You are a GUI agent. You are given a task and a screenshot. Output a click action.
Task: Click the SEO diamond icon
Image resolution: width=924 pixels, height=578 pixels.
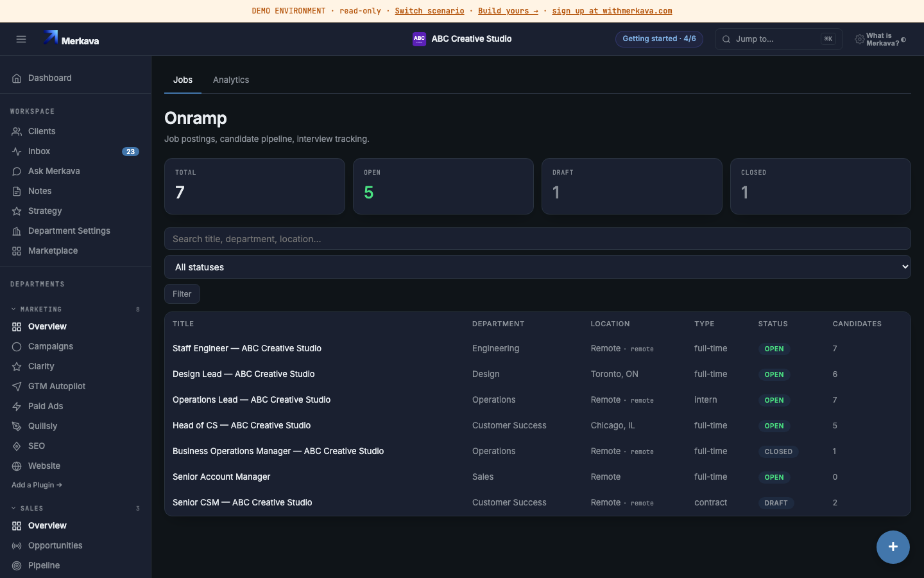click(17, 446)
